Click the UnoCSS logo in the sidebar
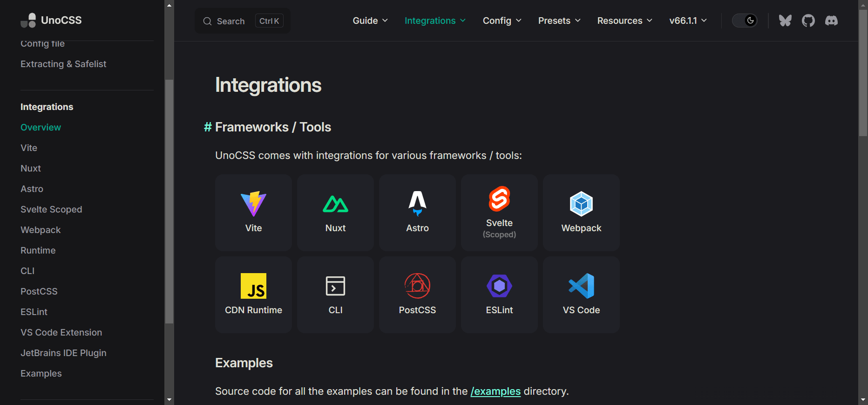 click(x=51, y=20)
